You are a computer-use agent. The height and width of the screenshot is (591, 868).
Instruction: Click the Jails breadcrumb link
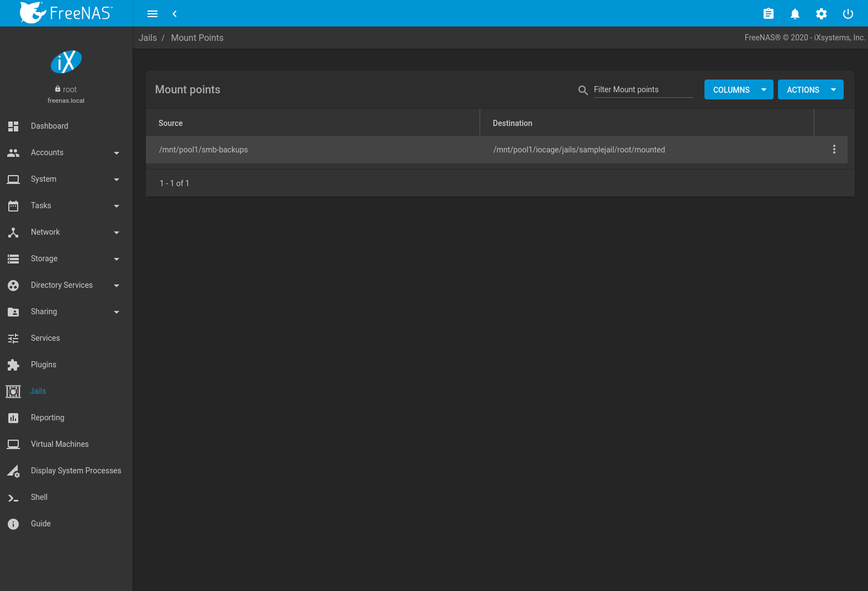(x=148, y=38)
